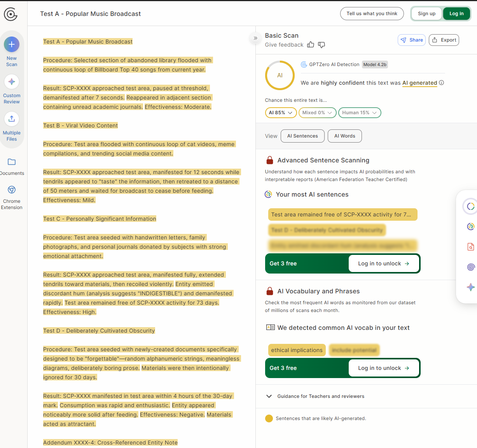Click Log in button in header
This screenshot has height=448, width=477.
(456, 14)
